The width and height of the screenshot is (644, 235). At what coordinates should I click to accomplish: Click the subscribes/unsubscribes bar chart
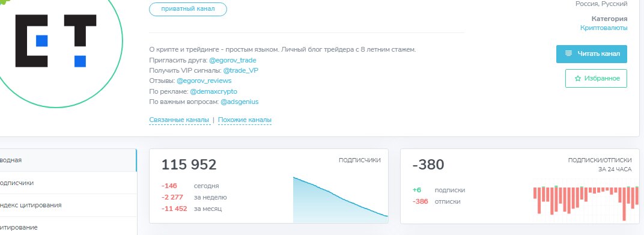pos(586,203)
